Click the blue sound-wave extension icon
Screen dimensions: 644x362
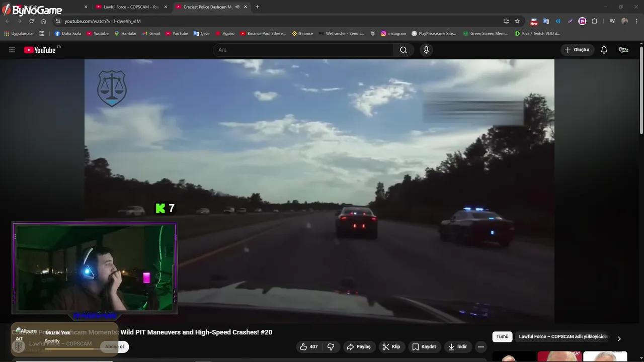[x=558, y=21]
